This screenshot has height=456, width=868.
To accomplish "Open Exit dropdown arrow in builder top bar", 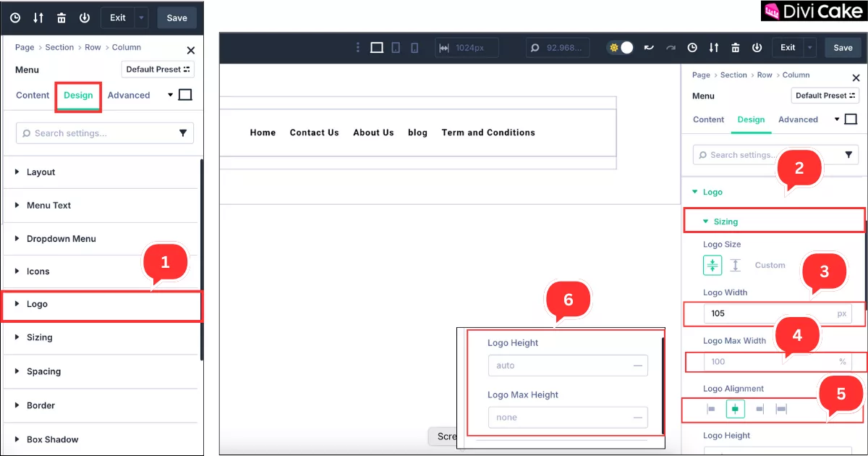I will (x=810, y=48).
